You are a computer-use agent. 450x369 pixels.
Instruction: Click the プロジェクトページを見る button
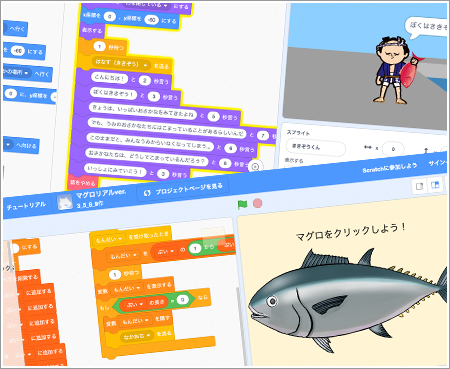183,190
